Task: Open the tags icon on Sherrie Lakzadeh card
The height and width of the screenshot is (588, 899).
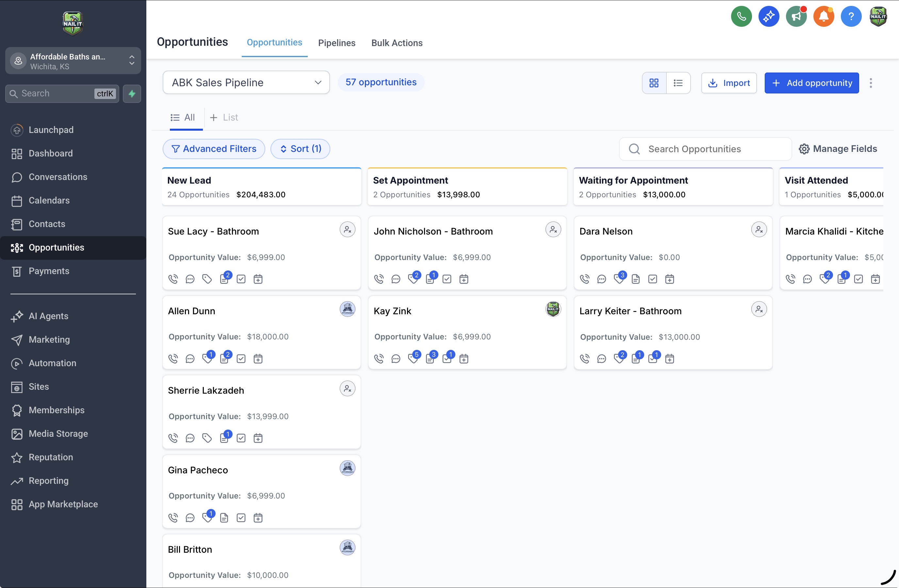Action: tap(207, 438)
